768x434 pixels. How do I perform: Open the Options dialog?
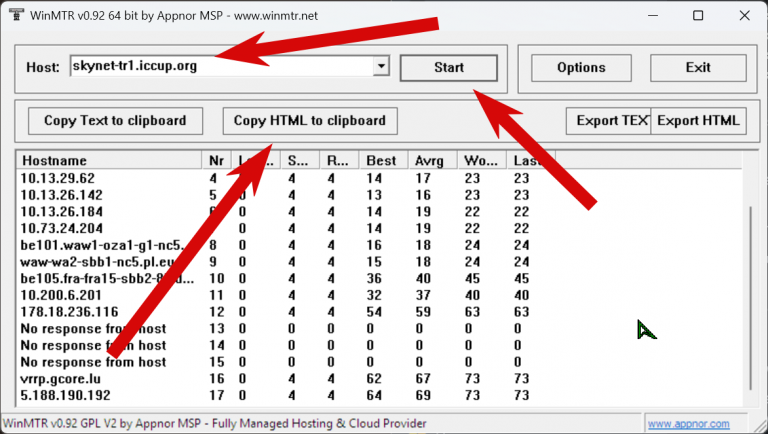click(581, 68)
